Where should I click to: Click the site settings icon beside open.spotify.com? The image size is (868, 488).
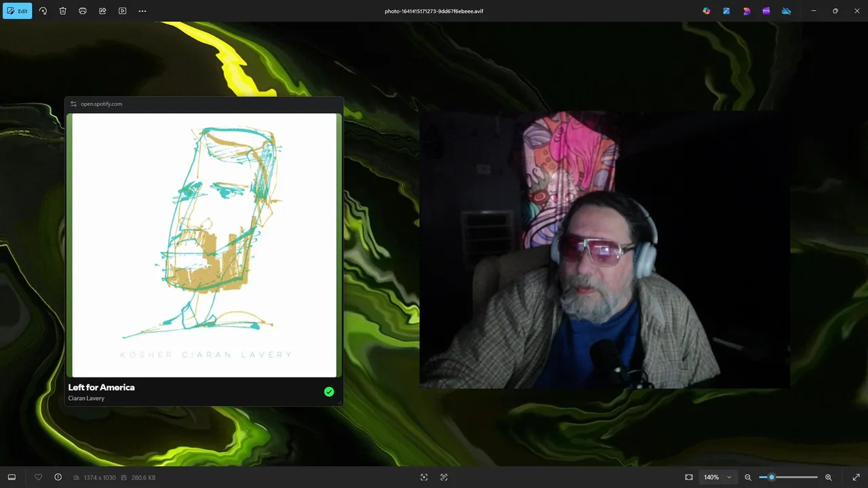click(73, 104)
